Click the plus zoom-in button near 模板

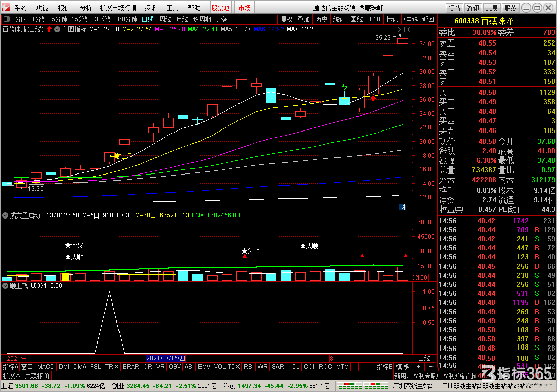tap(418, 367)
